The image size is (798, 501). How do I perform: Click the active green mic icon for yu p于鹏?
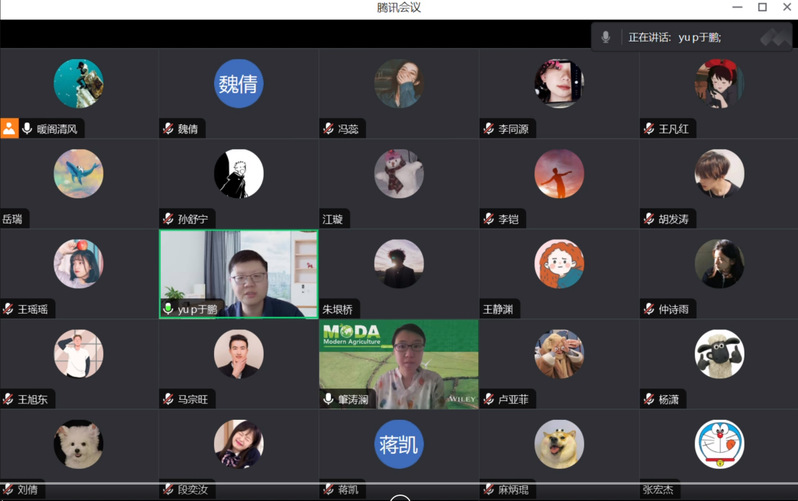(168, 309)
